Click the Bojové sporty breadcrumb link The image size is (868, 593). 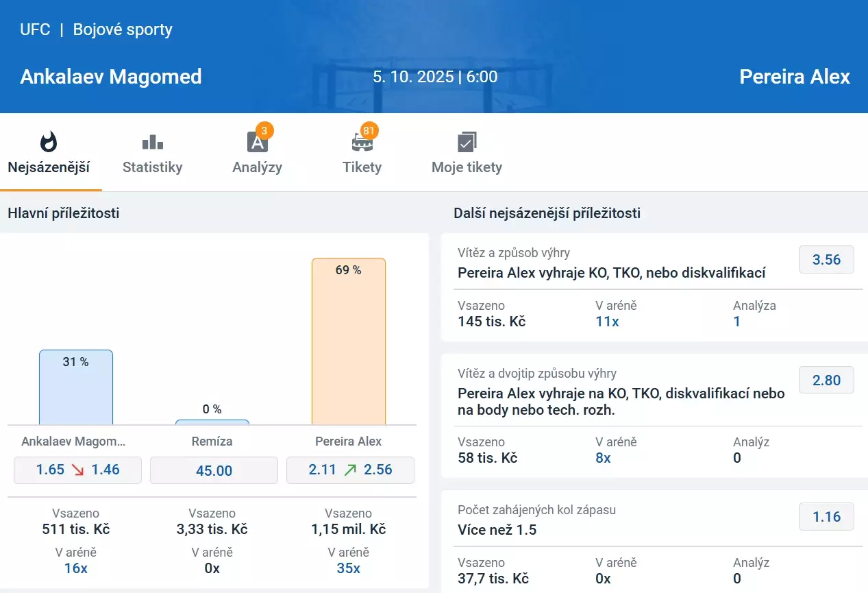pyautogui.click(x=123, y=29)
